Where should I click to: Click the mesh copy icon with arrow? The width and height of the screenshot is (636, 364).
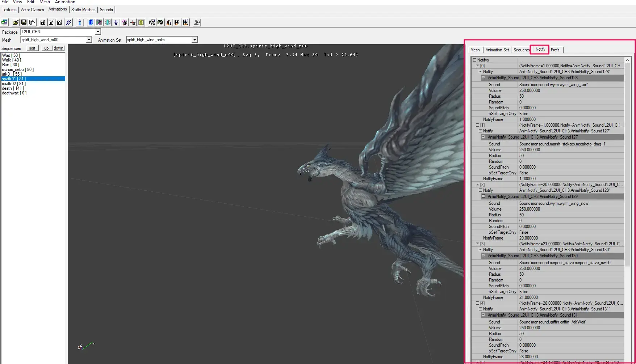point(152,22)
